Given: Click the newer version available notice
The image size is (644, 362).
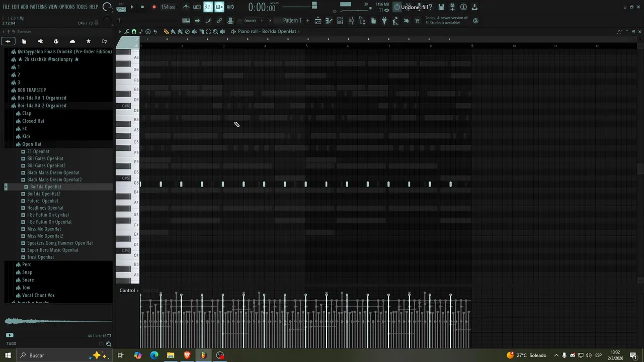Looking at the screenshot, I should tap(447, 20).
